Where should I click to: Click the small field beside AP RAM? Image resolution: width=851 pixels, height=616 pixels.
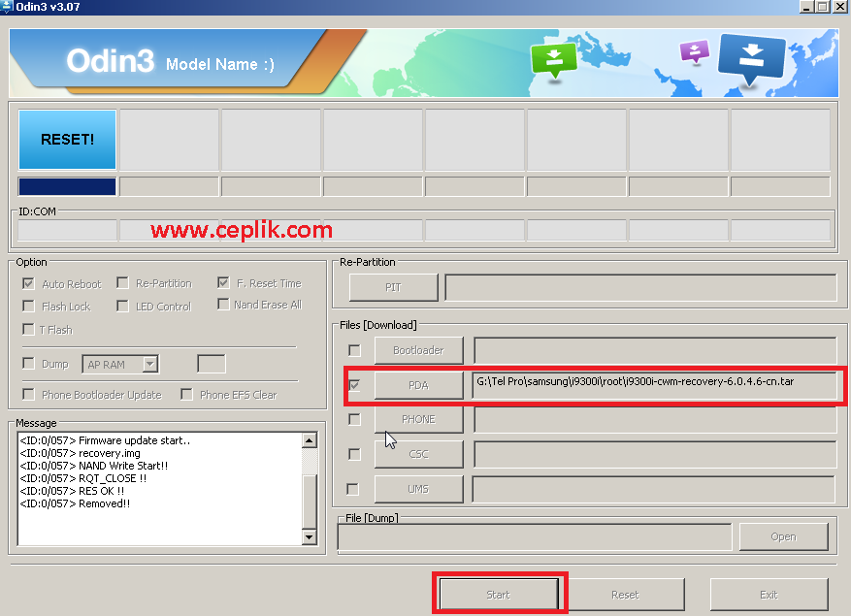[212, 364]
